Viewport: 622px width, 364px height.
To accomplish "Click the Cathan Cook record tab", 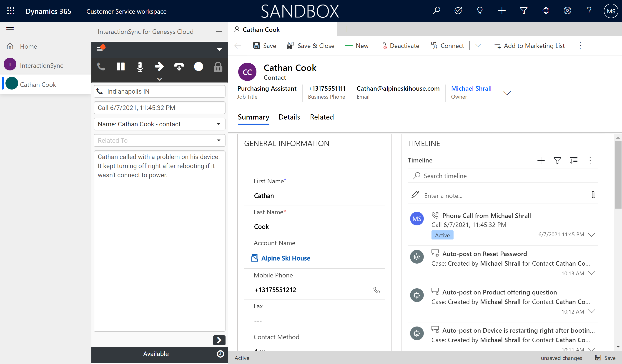I will [x=283, y=29].
